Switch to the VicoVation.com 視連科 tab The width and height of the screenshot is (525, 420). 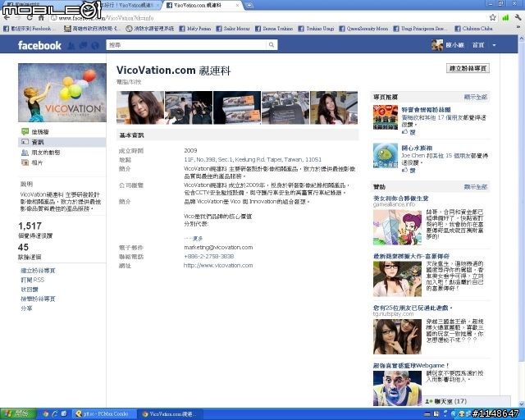(201, 6)
